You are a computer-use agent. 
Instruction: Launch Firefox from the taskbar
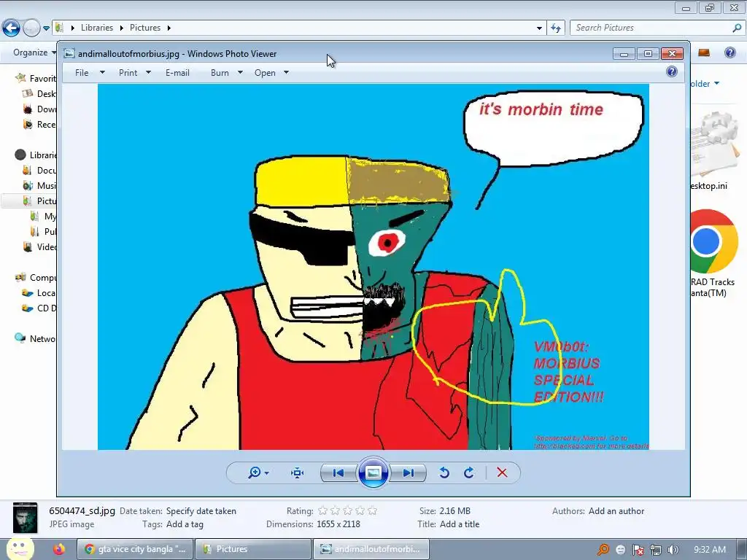point(59,549)
